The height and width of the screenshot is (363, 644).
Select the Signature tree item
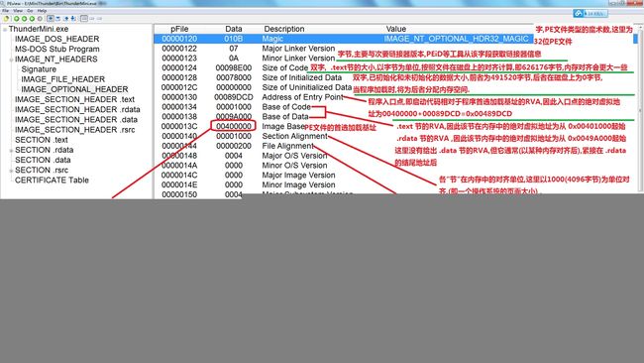39,69
